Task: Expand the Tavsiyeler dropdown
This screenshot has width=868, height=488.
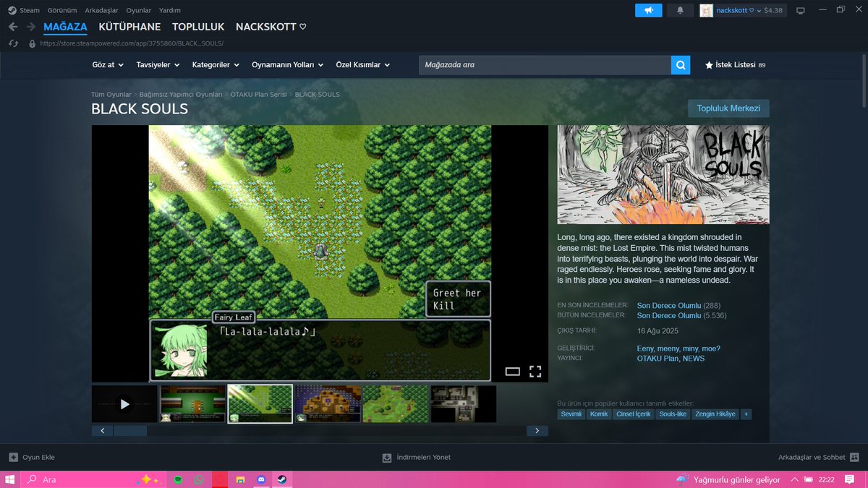Action: (x=158, y=65)
